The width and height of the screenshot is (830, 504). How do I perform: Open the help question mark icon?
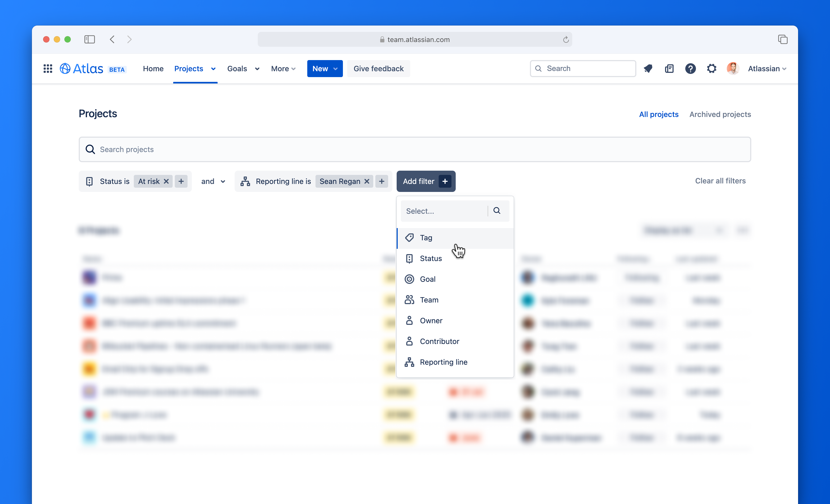(690, 69)
